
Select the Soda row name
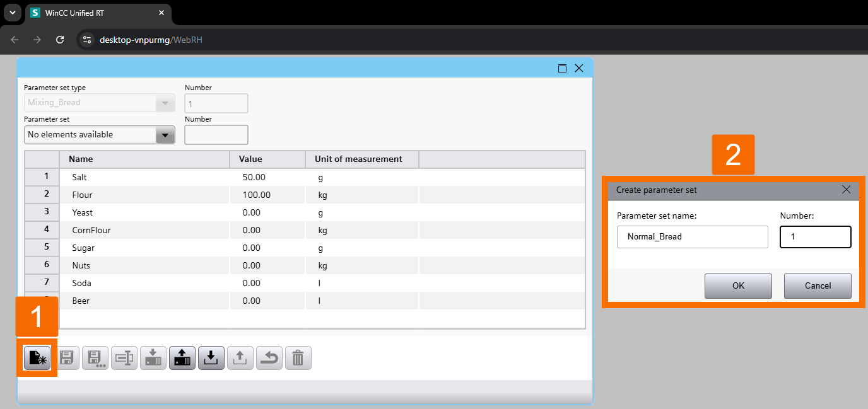click(x=81, y=284)
